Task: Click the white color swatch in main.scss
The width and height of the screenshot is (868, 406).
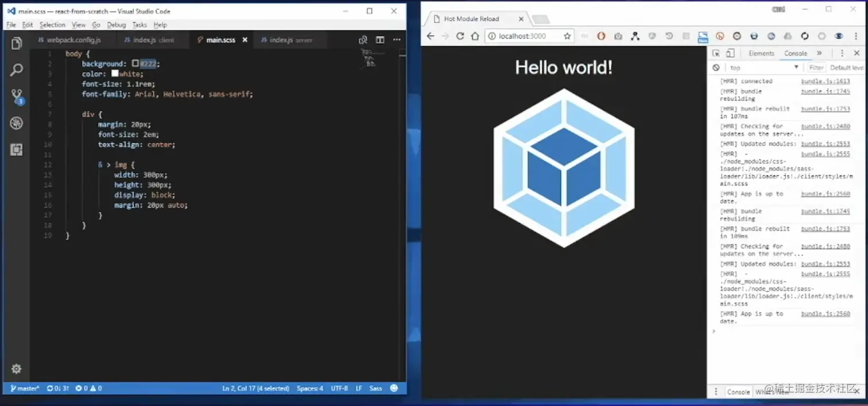Action: point(115,74)
